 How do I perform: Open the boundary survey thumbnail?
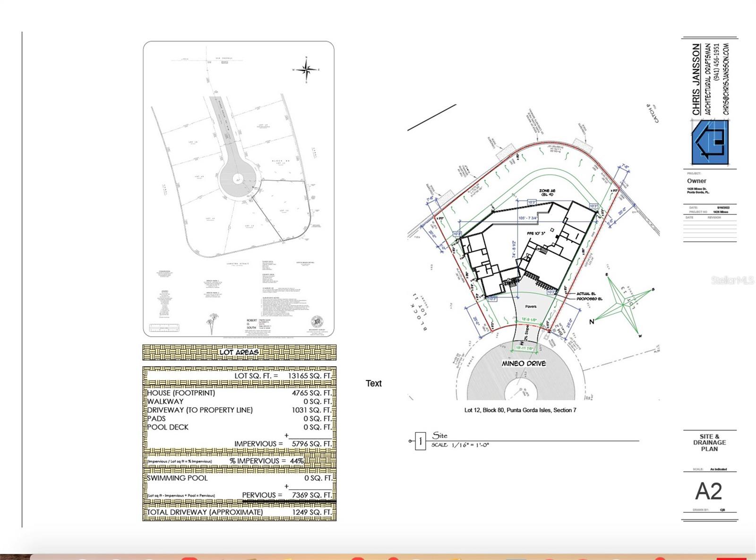tap(239, 189)
